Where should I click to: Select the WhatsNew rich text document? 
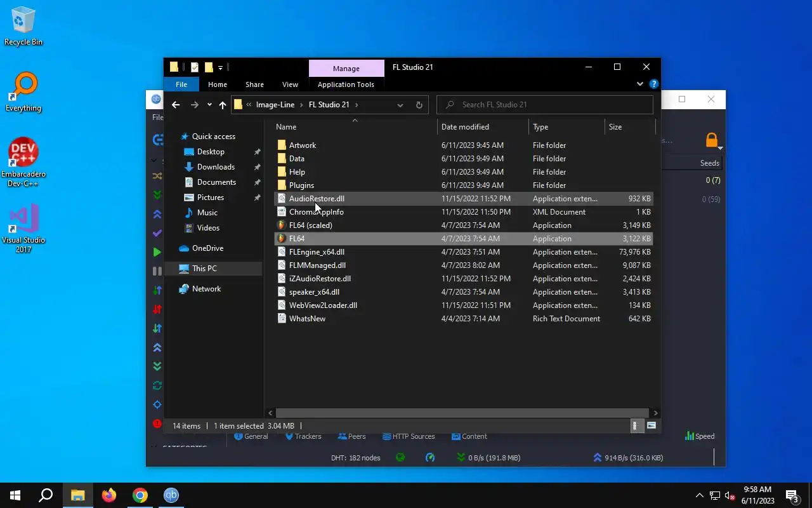[x=464, y=319]
